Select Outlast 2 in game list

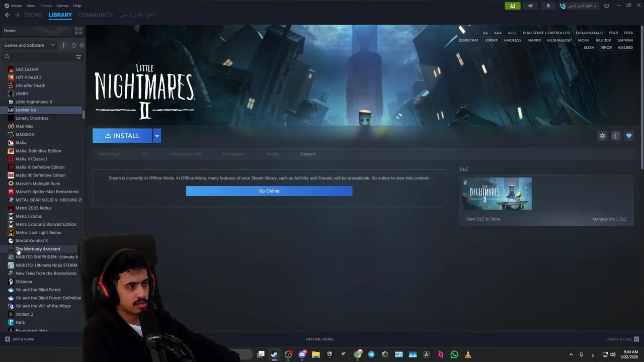tap(24, 314)
